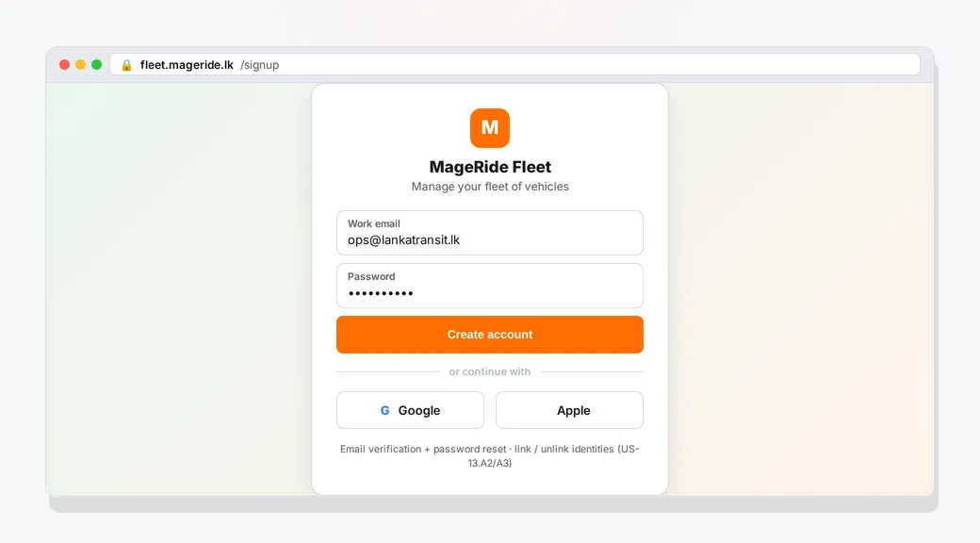Focus the Password field
This screenshot has height=543, width=980.
pos(489,286)
